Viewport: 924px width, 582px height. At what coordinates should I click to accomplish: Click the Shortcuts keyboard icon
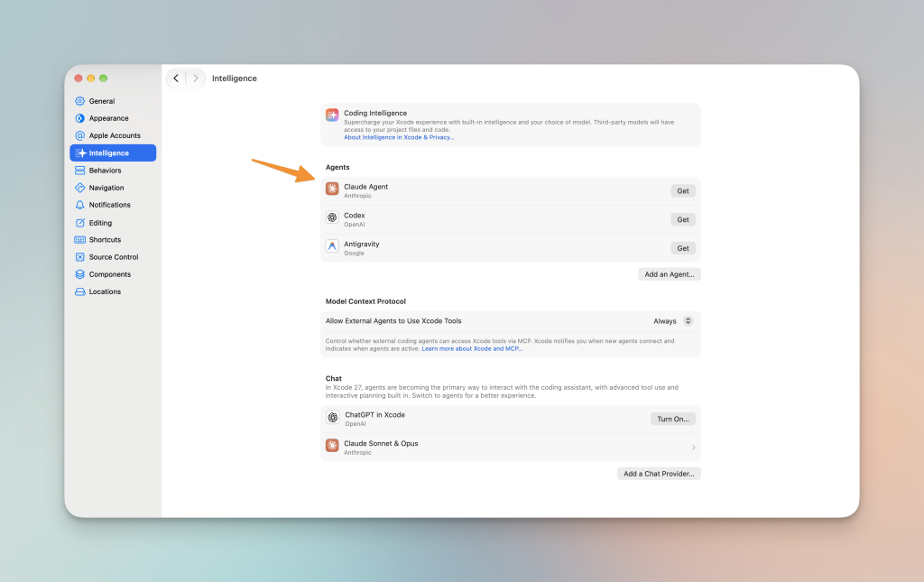tap(80, 240)
